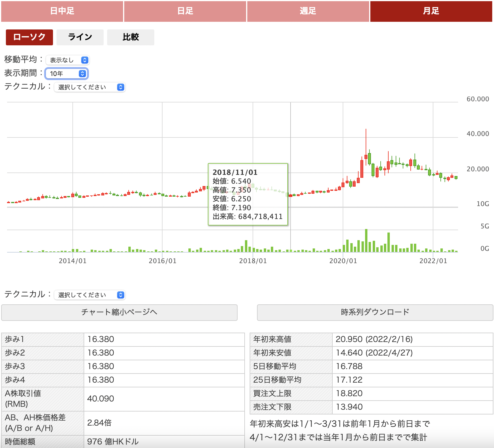Click the 13.940 sell limit value
The width and height of the screenshot is (494, 448).
tap(349, 407)
